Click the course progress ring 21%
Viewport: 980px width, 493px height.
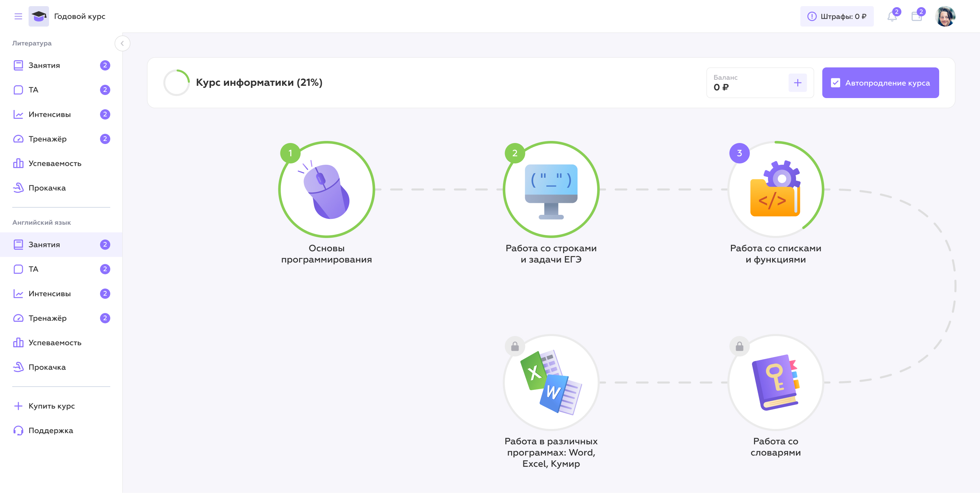177,83
